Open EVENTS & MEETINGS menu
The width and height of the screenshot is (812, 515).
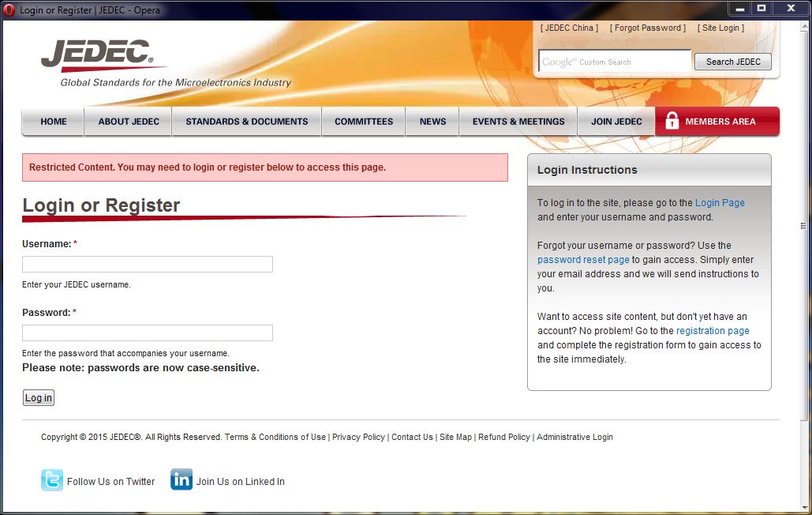tap(518, 122)
